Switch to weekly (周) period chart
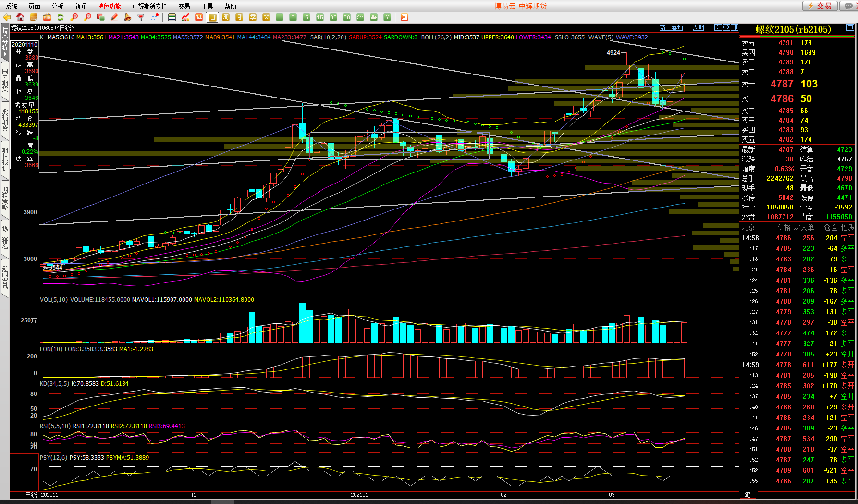The width and height of the screenshot is (858, 504). point(226,17)
